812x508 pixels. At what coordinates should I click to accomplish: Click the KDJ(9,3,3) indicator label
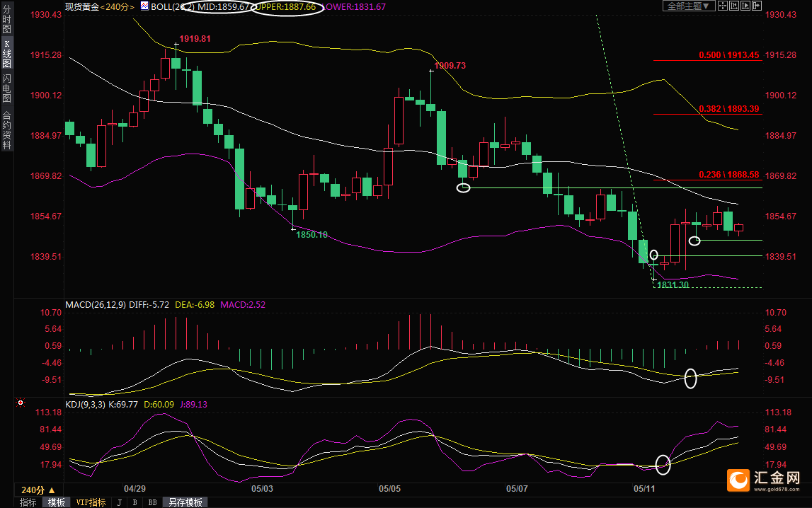point(85,405)
